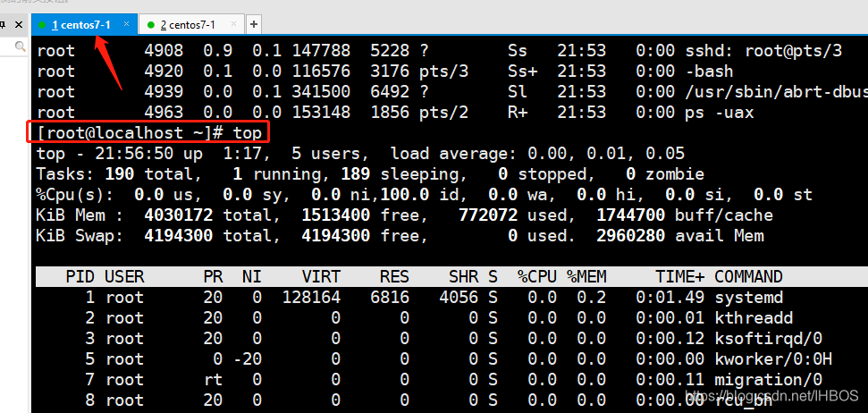The width and height of the screenshot is (868, 413).
Task: Close the second centos7-1 tab
Action: pos(234,24)
